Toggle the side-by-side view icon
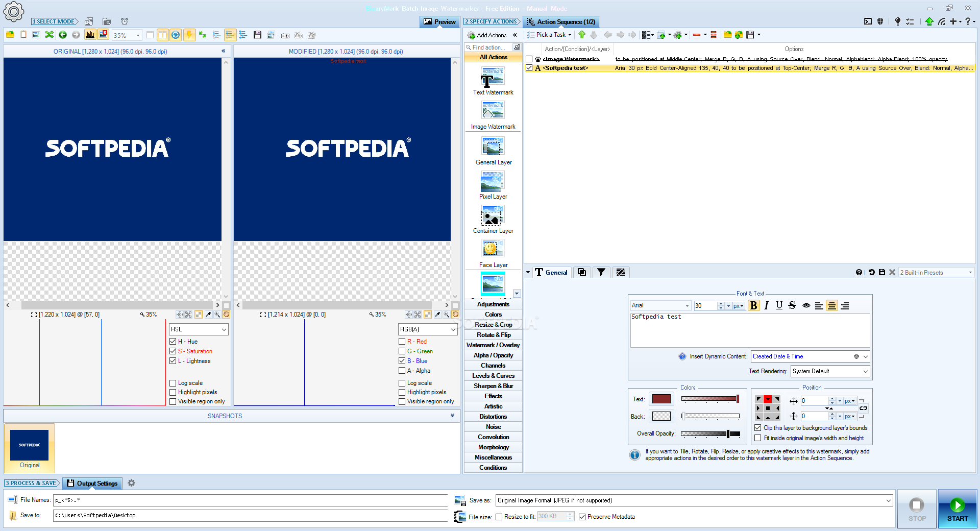The width and height of the screenshot is (980, 531). click(x=162, y=35)
